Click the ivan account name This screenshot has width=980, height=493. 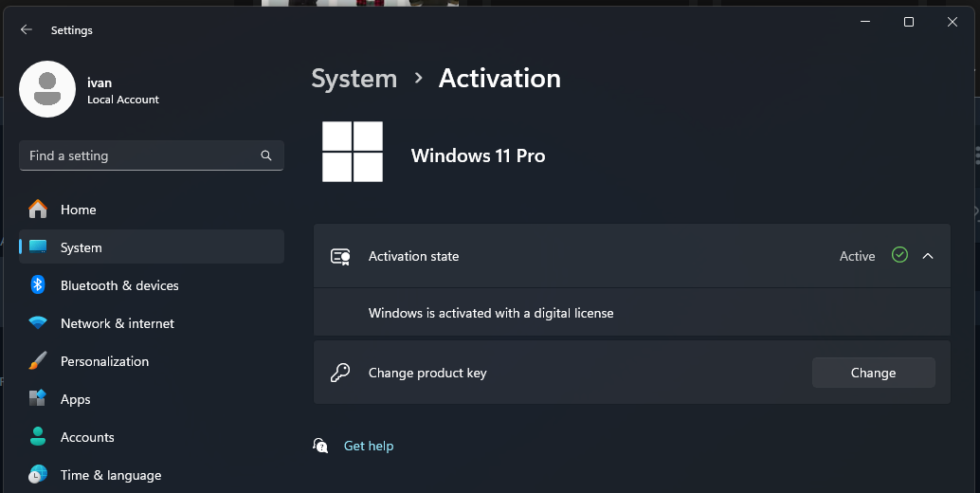(x=100, y=82)
